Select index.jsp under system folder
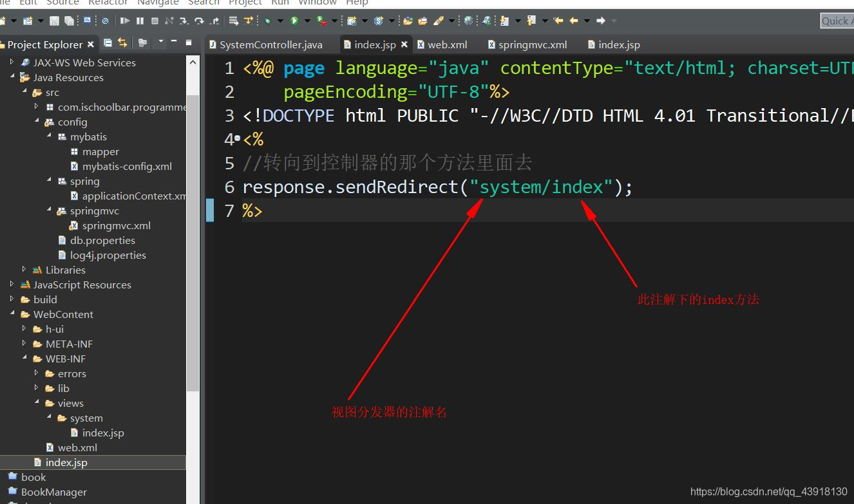Viewport: 854px width, 504px height. click(97, 433)
